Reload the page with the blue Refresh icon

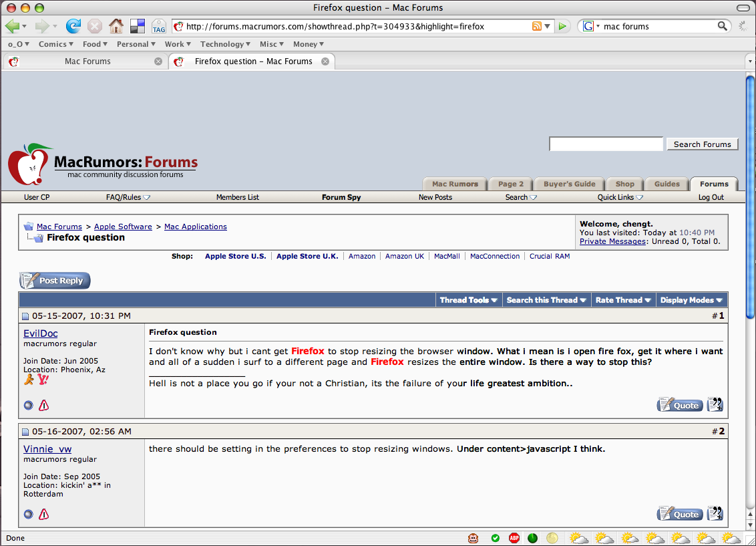pos(73,26)
